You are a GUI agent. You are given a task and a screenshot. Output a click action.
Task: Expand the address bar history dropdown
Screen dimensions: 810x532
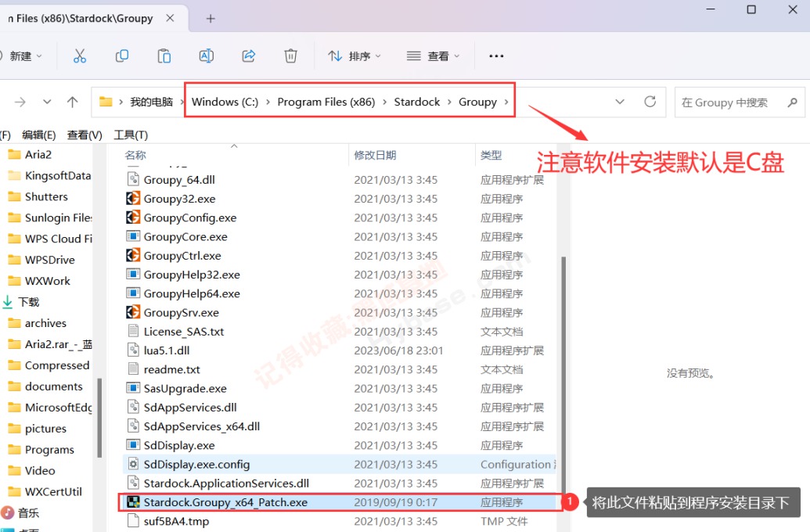620,102
